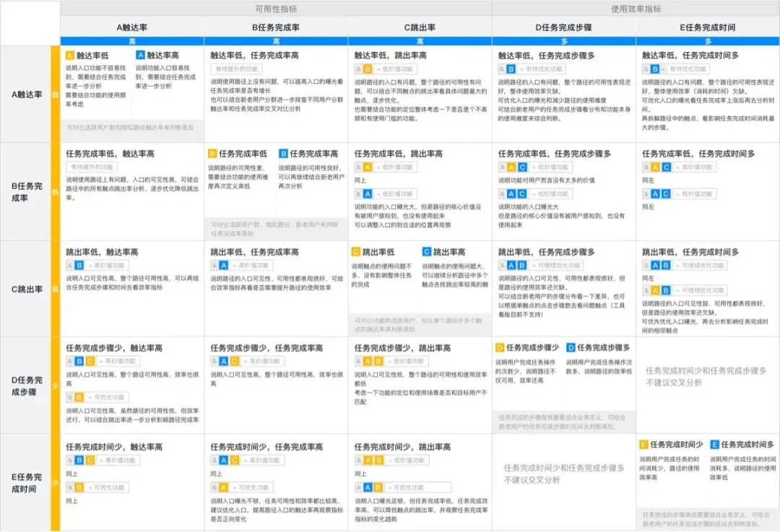Click the column header D任务完成步骤
The image size is (780, 532).
pyautogui.click(x=563, y=27)
